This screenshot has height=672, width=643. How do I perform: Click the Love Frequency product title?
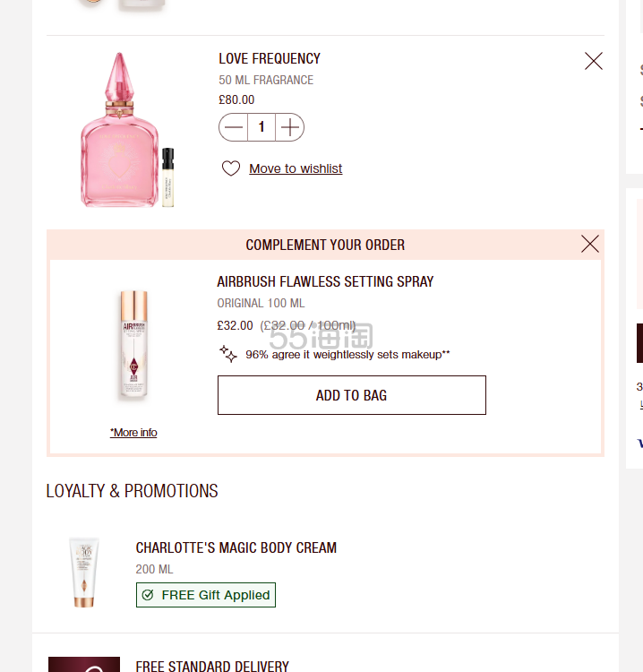point(270,59)
